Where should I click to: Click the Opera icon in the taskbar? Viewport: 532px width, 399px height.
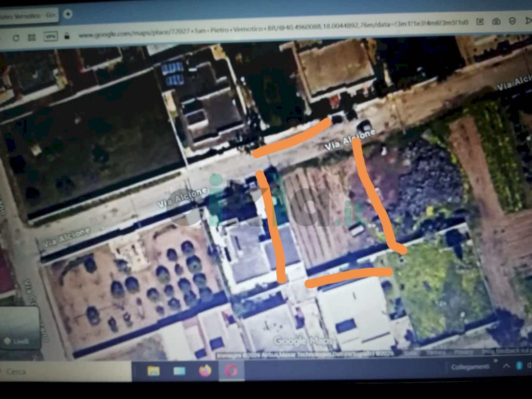[231, 370]
